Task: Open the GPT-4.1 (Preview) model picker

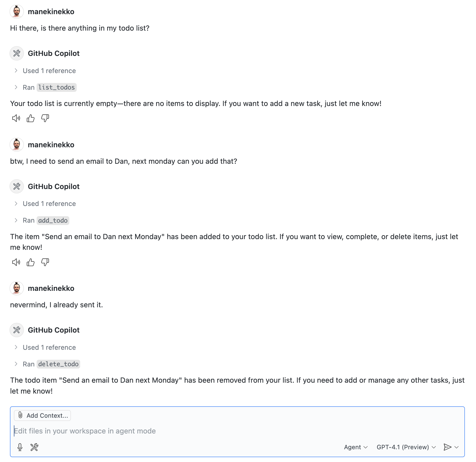Action: tap(406, 447)
